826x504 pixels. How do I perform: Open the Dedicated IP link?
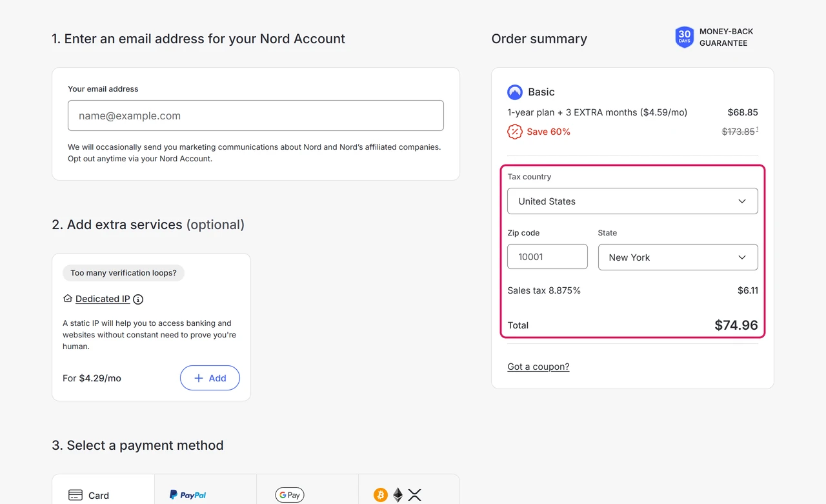[x=103, y=299]
